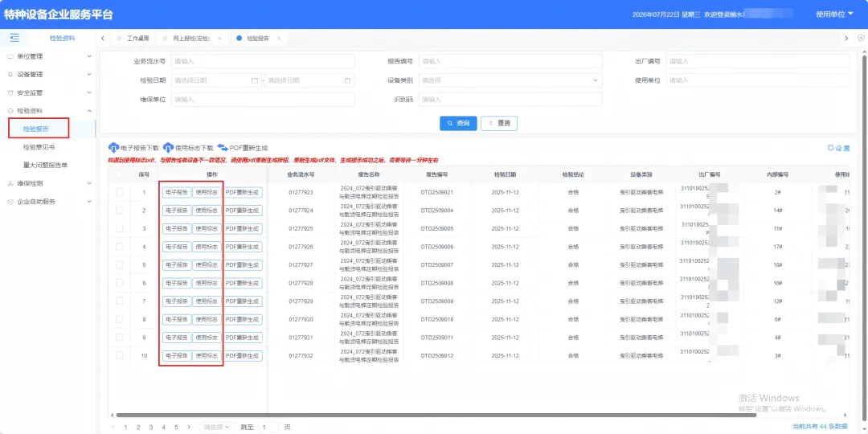Click the 跳至 page number input
This screenshot has height=434, width=868.
pyautogui.click(x=269, y=428)
